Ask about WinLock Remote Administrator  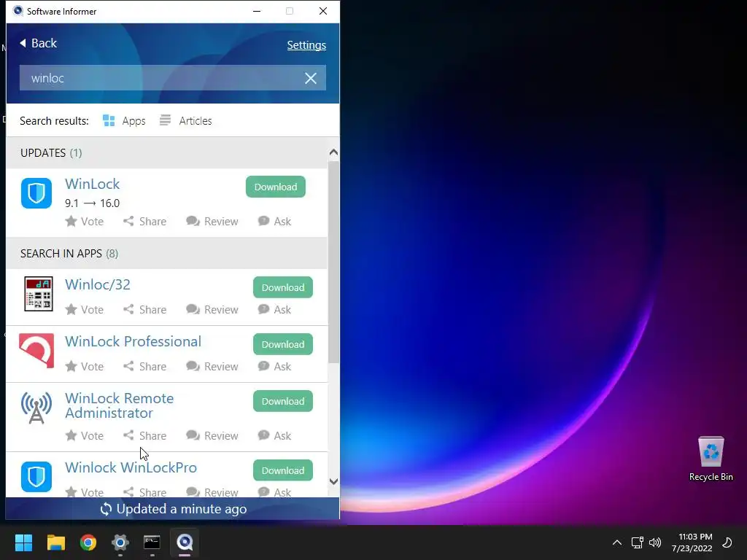274,436
